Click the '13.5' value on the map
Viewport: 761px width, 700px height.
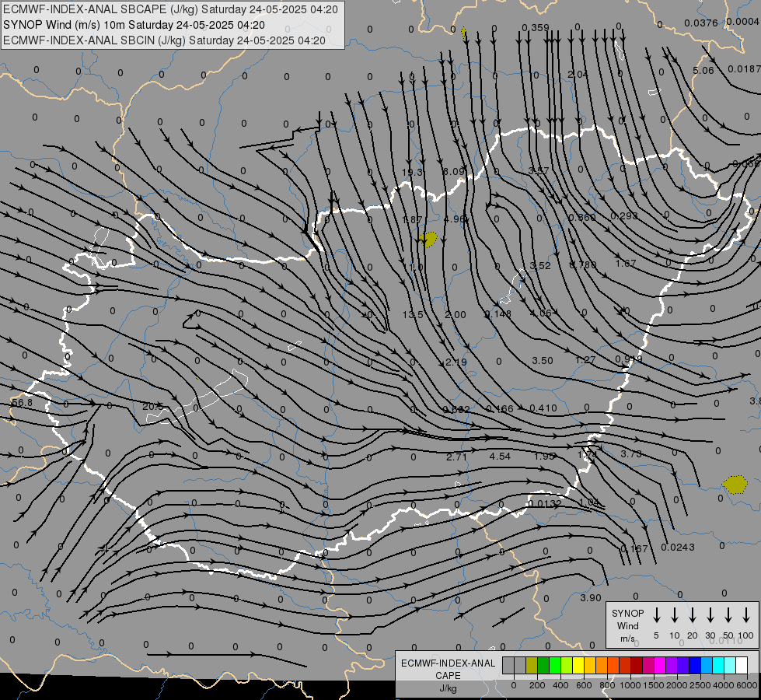[413, 315]
